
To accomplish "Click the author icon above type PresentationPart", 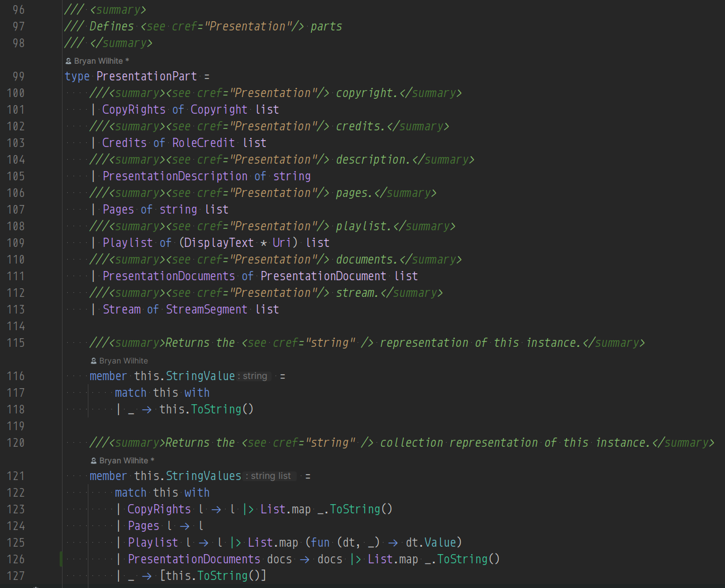I will pyautogui.click(x=68, y=61).
